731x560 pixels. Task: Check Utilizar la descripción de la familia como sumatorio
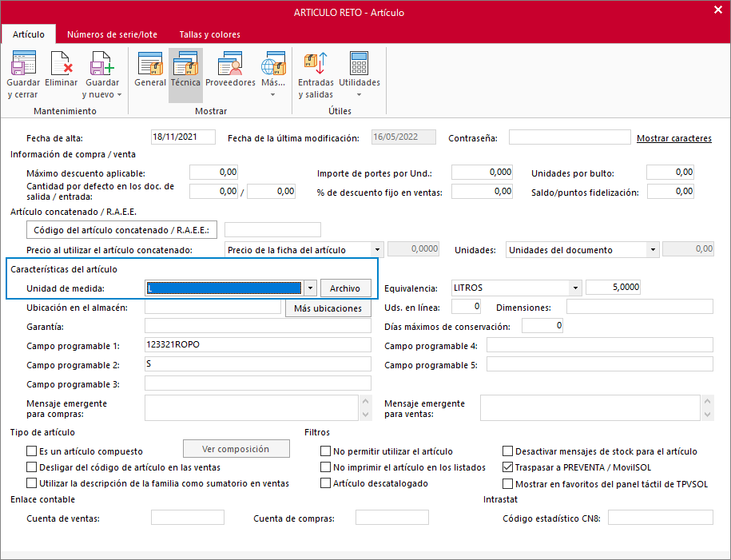click(x=32, y=483)
